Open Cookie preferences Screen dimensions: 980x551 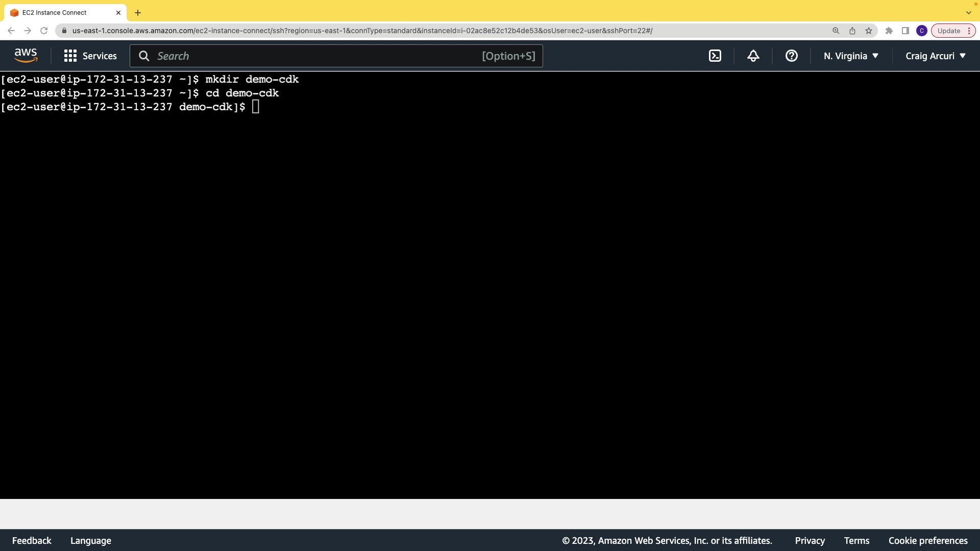click(927, 540)
